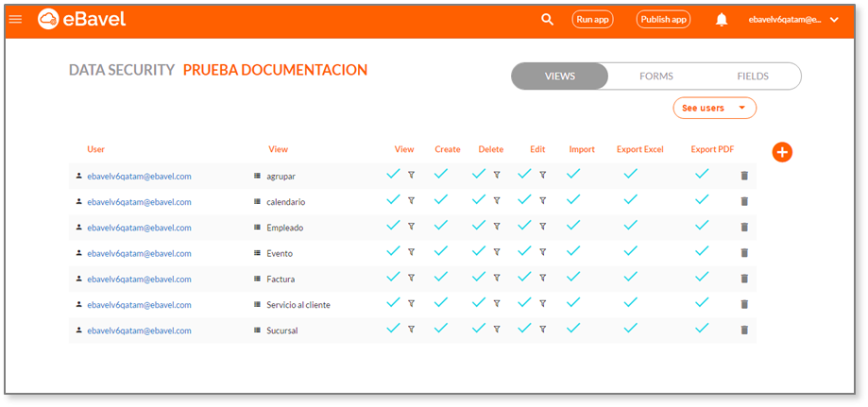Click the eBavel cloud logo
868x407 pixels.
click(82, 20)
